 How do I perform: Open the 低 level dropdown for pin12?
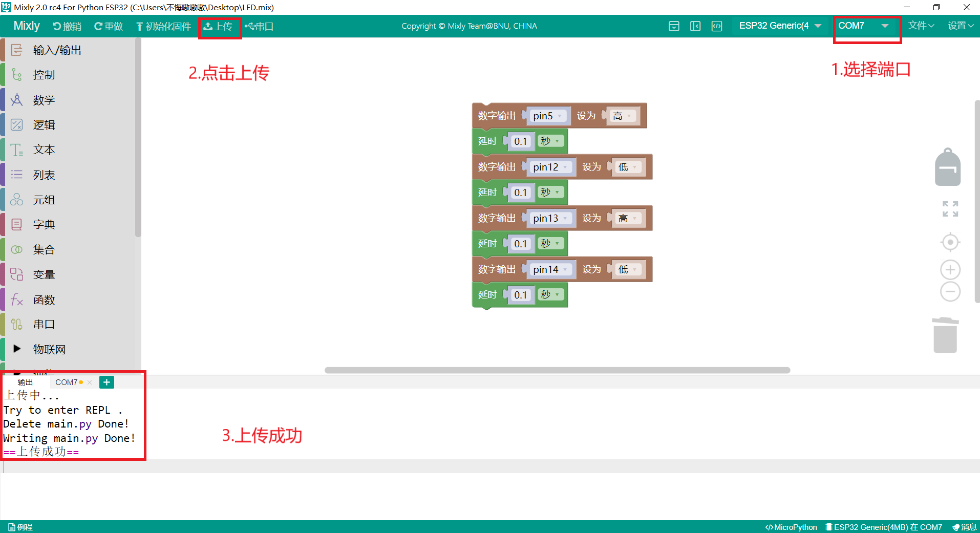628,167
